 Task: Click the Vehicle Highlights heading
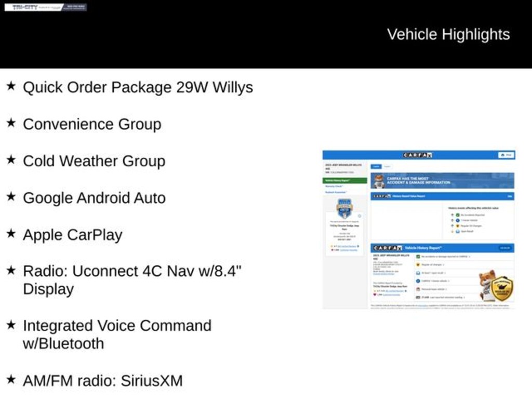[x=448, y=34]
